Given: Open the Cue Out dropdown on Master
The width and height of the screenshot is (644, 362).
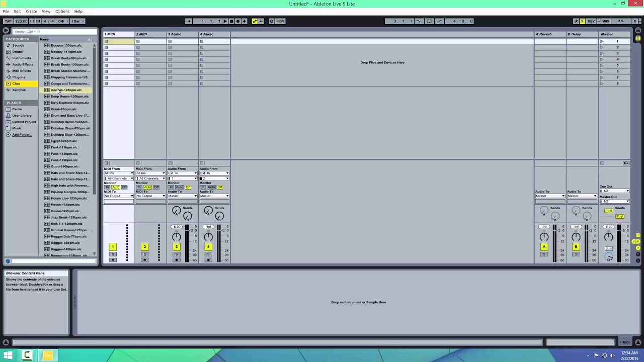Looking at the screenshot, I should 614,191.
